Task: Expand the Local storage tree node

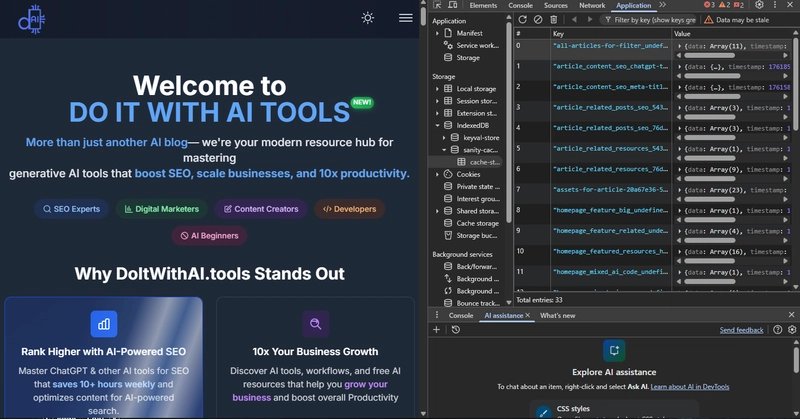Action: pos(437,89)
